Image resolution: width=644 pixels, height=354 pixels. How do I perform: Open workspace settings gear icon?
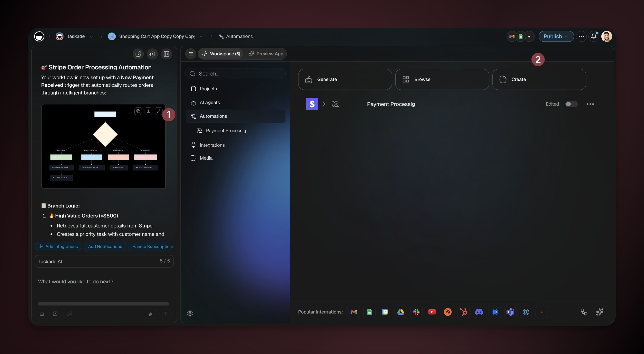190,313
